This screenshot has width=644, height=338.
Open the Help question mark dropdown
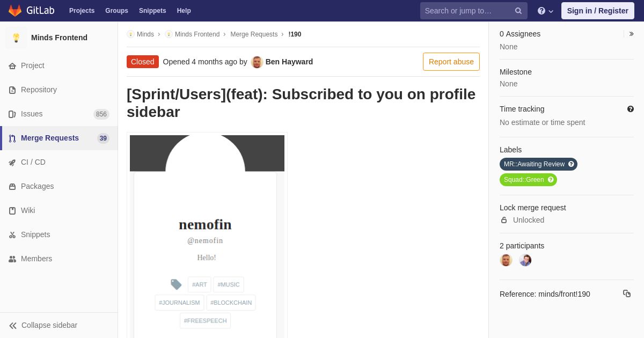tap(545, 11)
